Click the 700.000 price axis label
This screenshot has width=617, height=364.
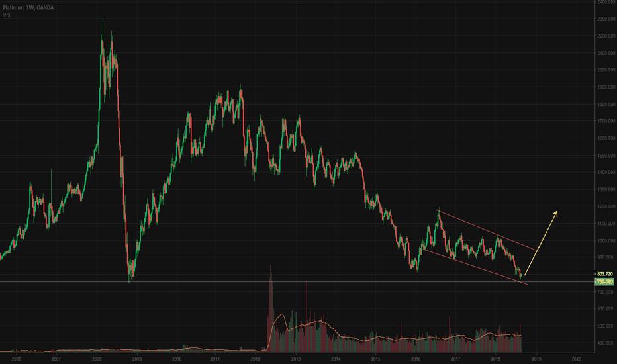pyautogui.click(x=606, y=292)
